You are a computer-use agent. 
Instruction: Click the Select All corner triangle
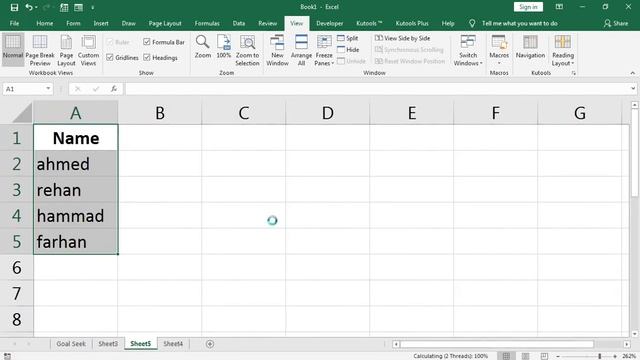[22, 113]
